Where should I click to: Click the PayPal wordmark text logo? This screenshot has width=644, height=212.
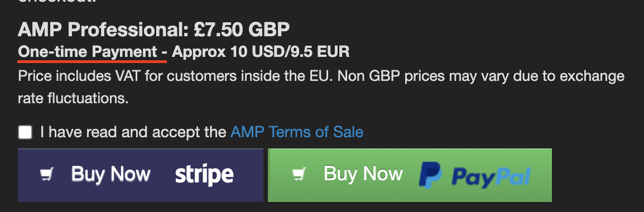(491, 177)
